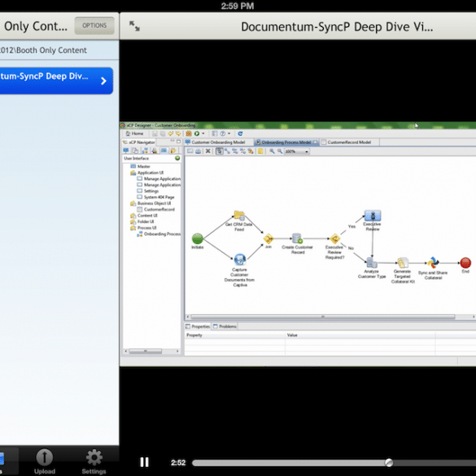Viewport: 476px width, 476px height.
Task: Open Settings gear in the bottom bar
Action: (x=94, y=461)
